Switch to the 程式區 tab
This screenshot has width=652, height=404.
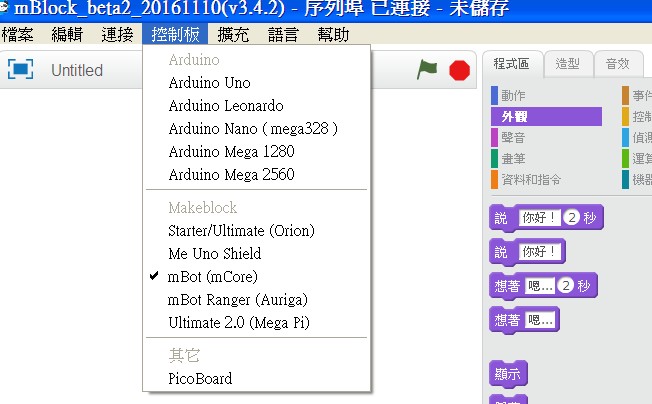[x=512, y=64]
